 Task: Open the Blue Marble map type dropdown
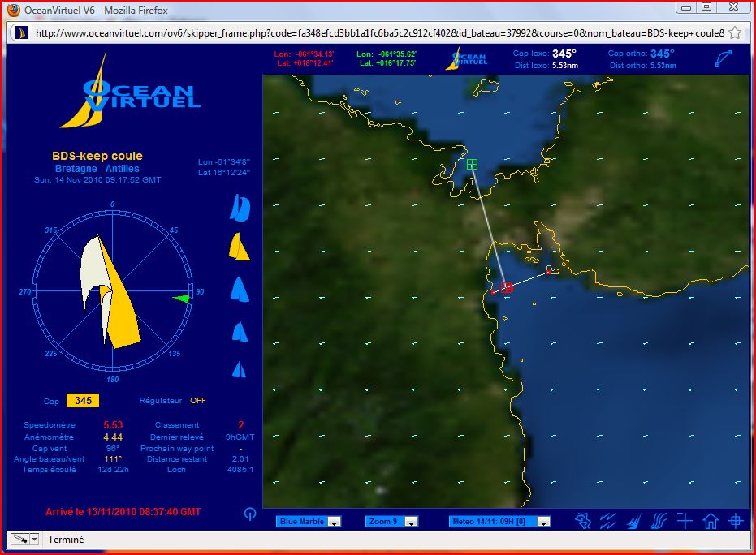click(309, 521)
